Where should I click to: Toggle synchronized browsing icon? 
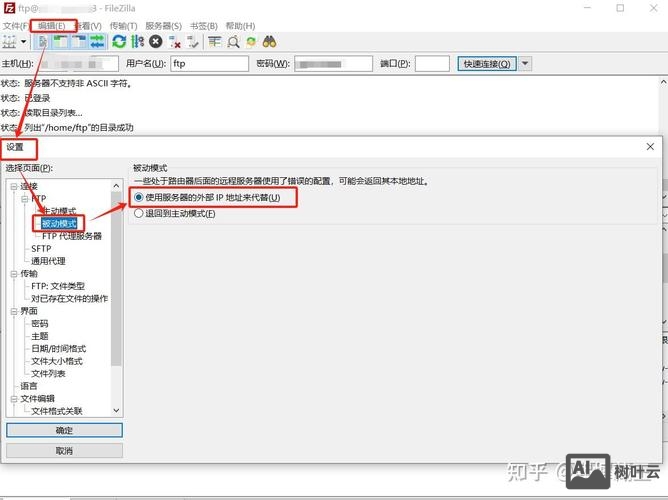click(251, 42)
